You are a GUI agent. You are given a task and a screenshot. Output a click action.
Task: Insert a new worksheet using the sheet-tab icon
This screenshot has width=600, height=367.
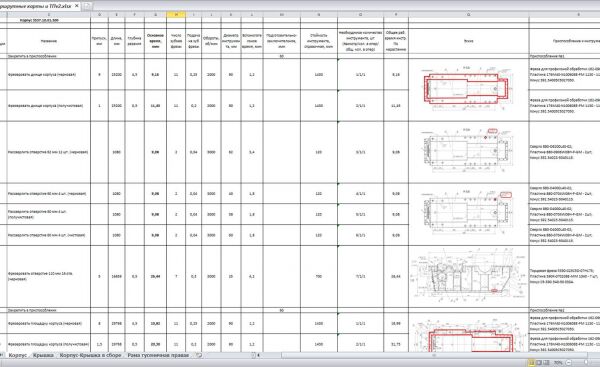point(198,356)
